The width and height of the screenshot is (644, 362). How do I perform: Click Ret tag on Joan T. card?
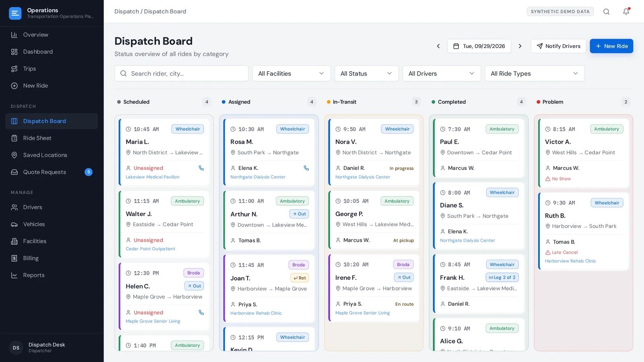point(299,278)
